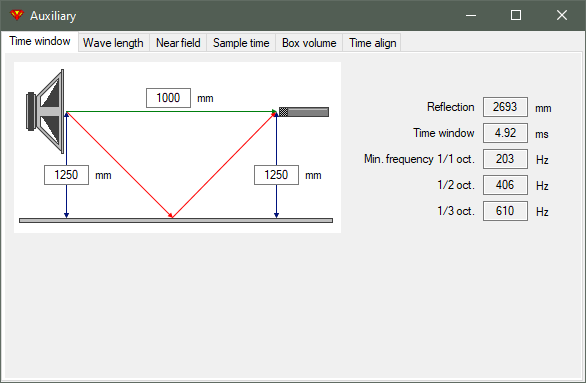586x383 pixels.
Task: Maximize the Auxiliary window
Action: coord(516,15)
